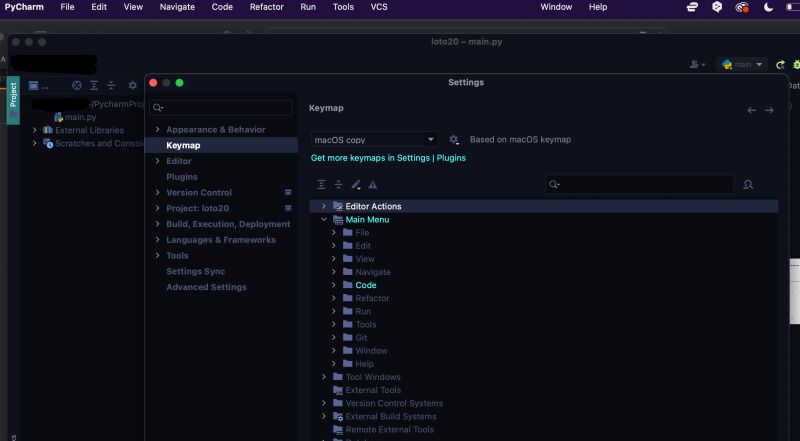Open the VCS menu in menu bar
800x441 pixels.
(379, 7)
